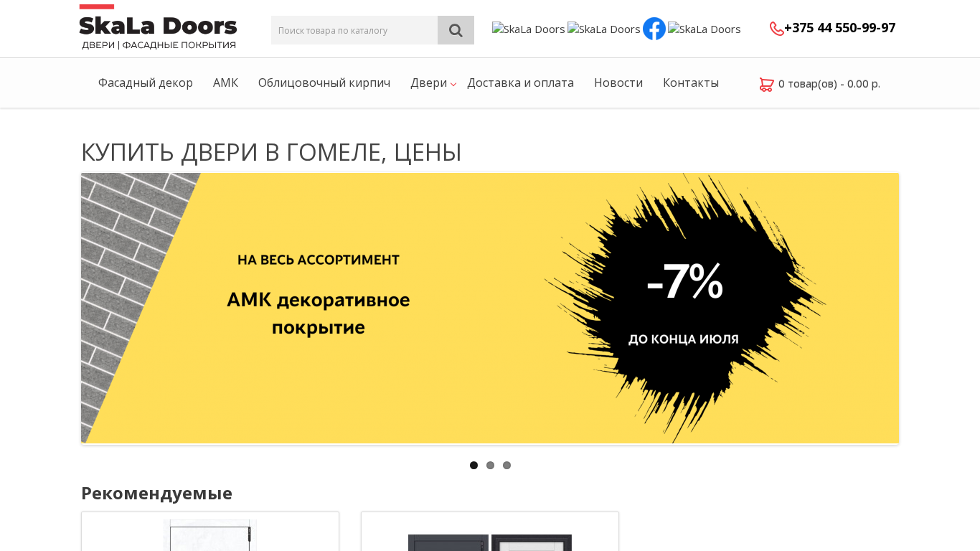Go to Доставка и оплата page

[x=520, y=83]
